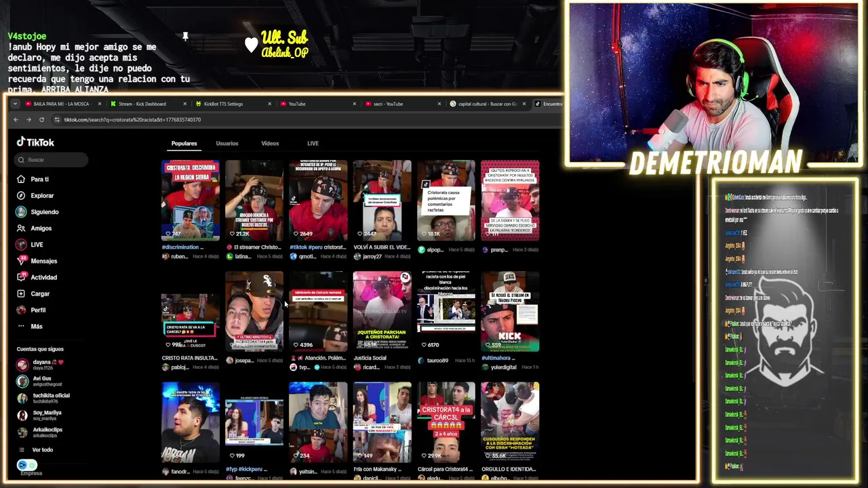This screenshot has width=868, height=488.
Task: Open Cristorata causa polémicas video thumbnail
Action: click(x=446, y=201)
